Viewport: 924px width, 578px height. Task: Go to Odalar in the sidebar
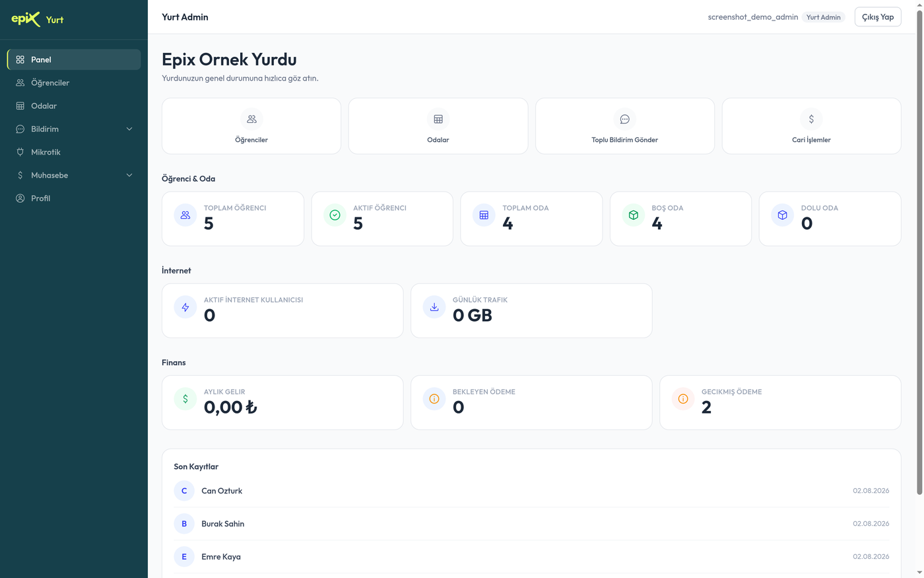pyautogui.click(x=74, y=106)
